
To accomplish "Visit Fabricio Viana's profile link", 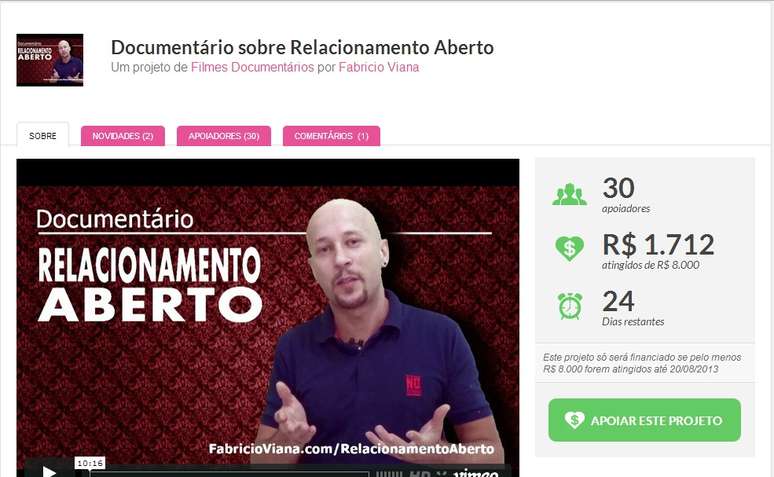I will [x=379, y=67].
